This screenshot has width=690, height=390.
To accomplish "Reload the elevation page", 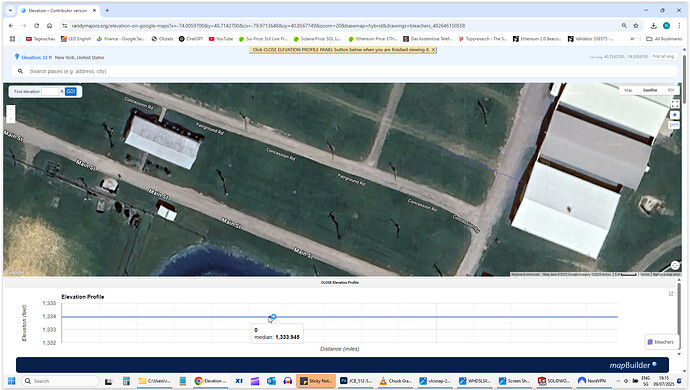I will 37,26.
